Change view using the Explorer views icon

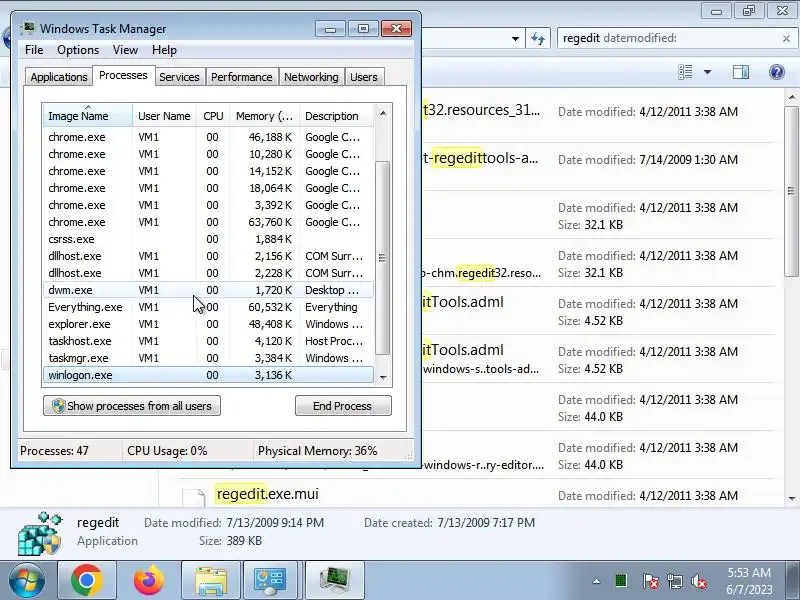pos(685,72)
